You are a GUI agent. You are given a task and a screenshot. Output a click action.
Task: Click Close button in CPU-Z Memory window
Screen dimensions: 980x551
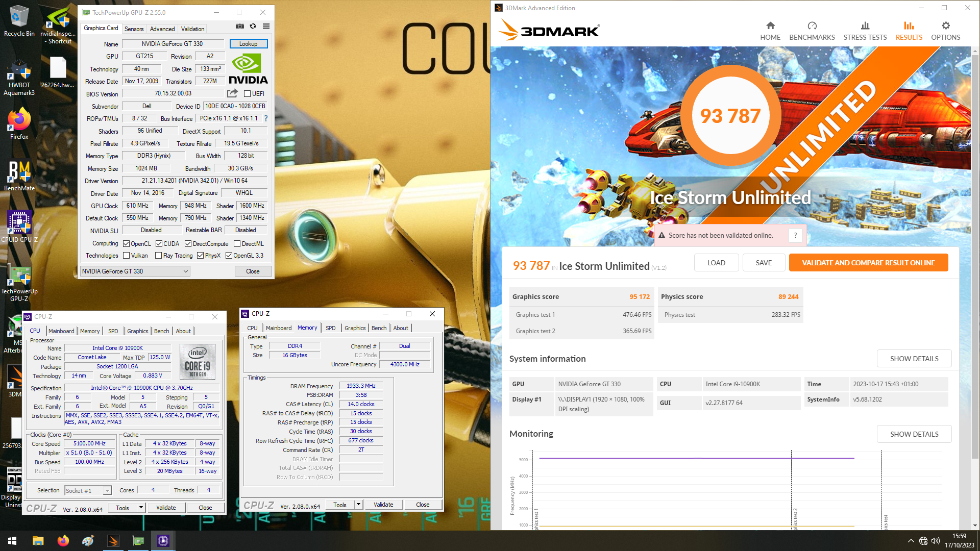point(423,505)
